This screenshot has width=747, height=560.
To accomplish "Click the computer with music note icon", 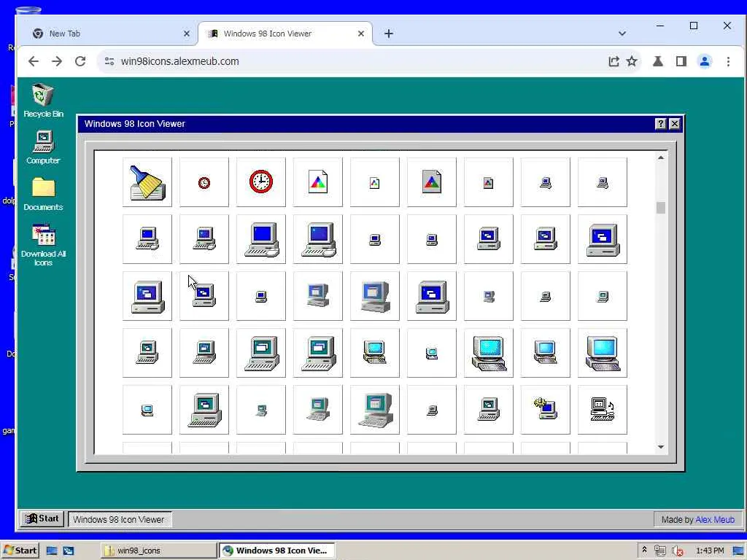I will [x=603, y=410].
